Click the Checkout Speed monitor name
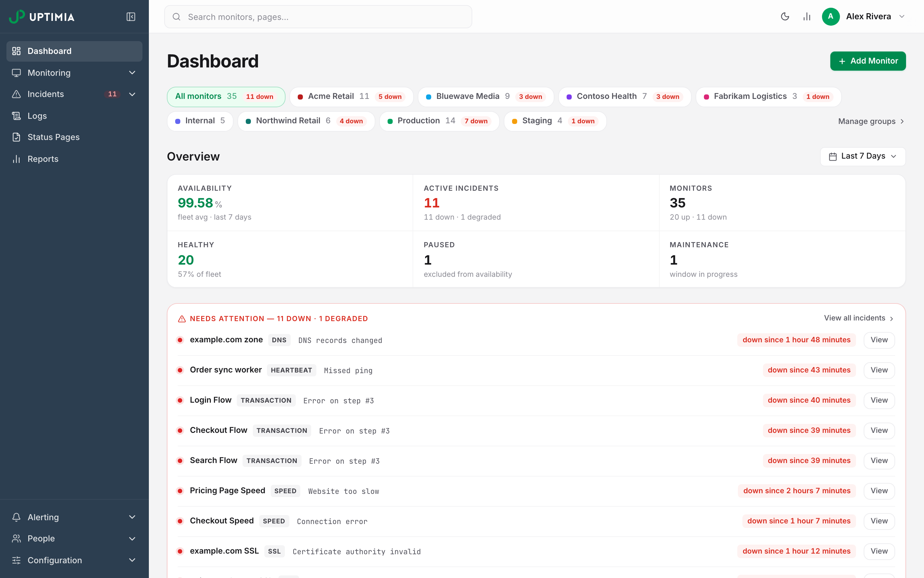The image size is (924, 578). (221, 521)
